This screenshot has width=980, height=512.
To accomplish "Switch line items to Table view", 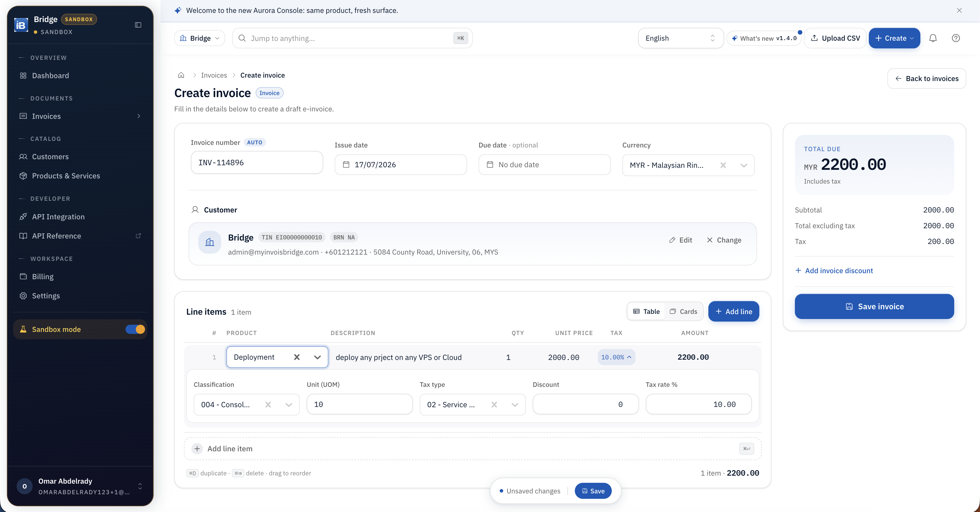I will (646, 311).
